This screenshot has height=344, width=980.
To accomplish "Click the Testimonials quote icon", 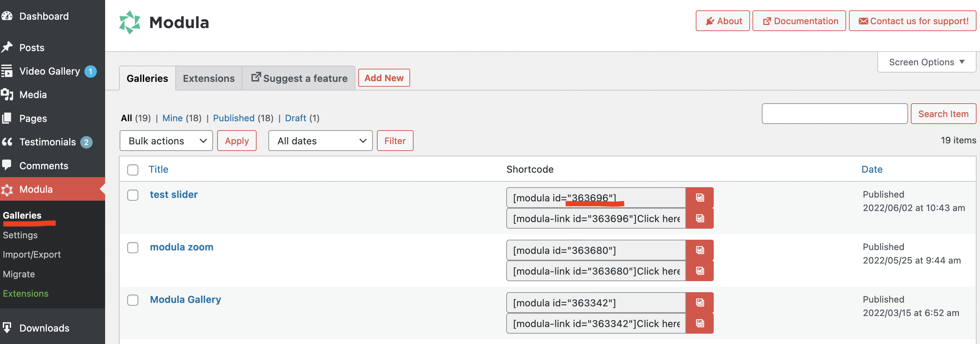I will pos(7,142).
